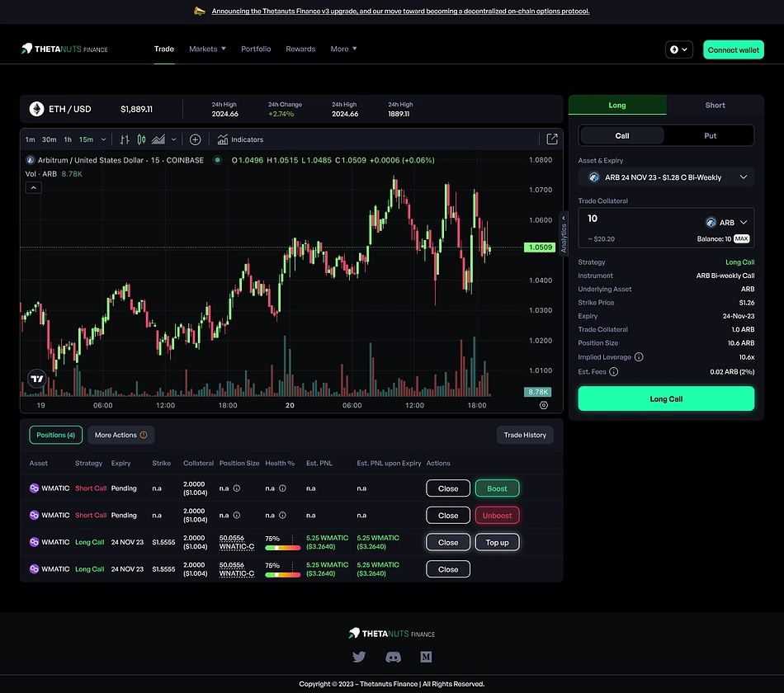Click Position Size info icon in first WMATIC row

click(x=237, y=488)
